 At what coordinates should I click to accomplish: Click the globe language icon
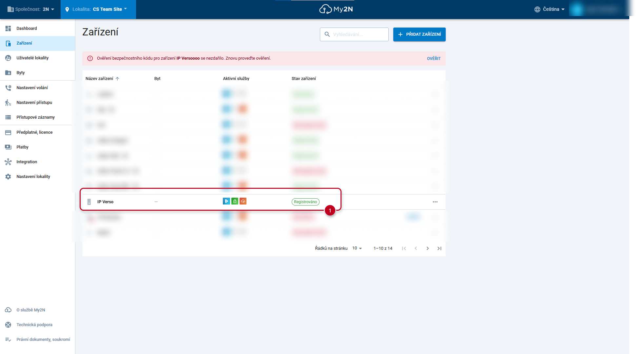pyautogui.click(x=537, y=10)
